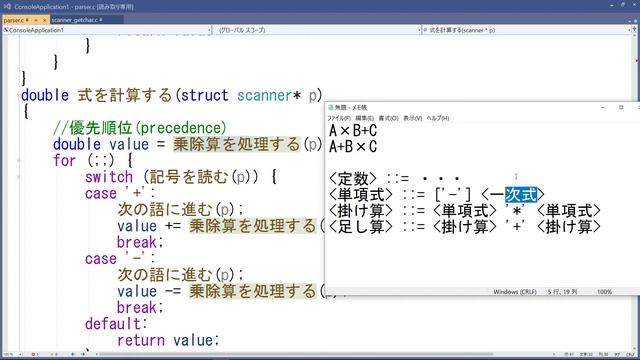Click the <定数> definition line in Notepad
Screen dimensions: 640x360
pos(394,179)
